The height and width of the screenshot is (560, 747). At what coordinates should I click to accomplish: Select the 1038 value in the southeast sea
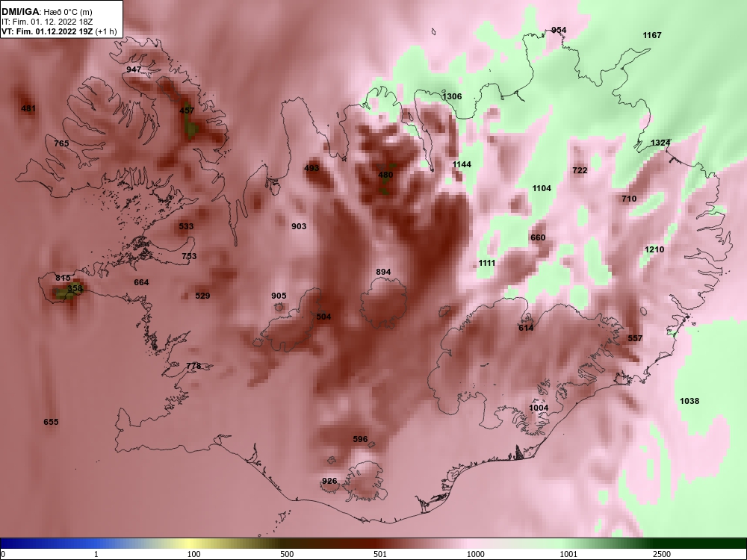(x=689, y=401)
